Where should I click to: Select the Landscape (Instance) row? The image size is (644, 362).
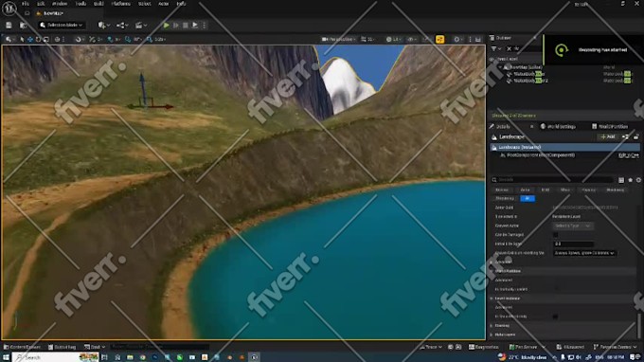pyautogui.click(x=565, y=147)
